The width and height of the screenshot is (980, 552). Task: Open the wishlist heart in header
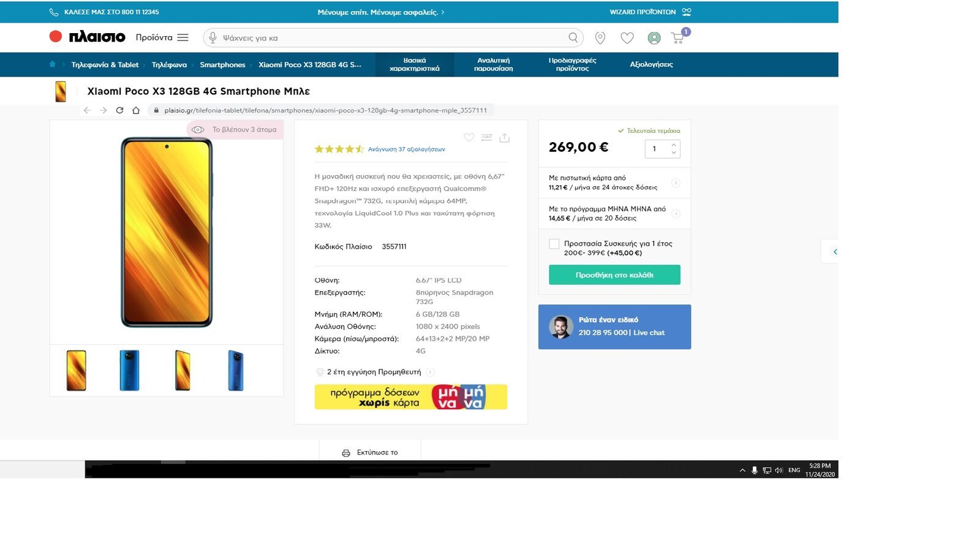coord(627,38)
